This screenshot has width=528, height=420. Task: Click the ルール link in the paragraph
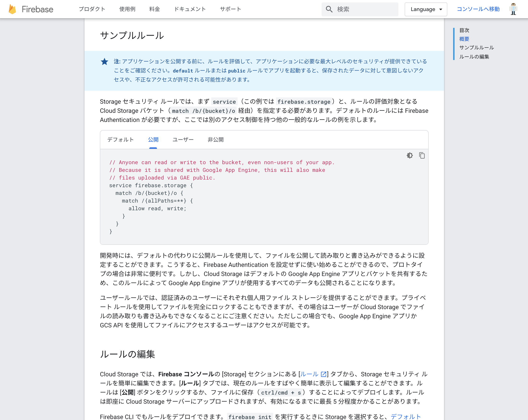pyautogui.click(x=309, y=374)
